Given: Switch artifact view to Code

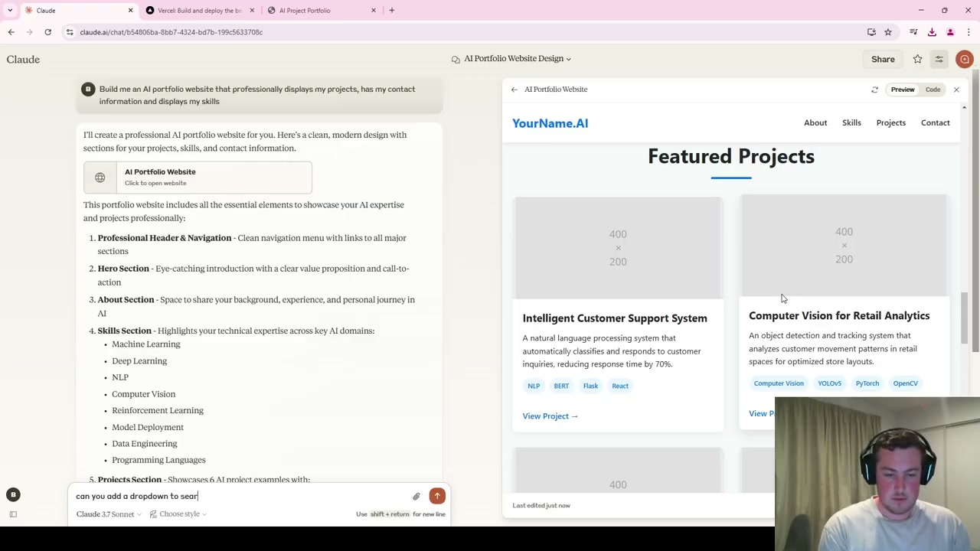Looking at the screenshot, I should point(933,90).
